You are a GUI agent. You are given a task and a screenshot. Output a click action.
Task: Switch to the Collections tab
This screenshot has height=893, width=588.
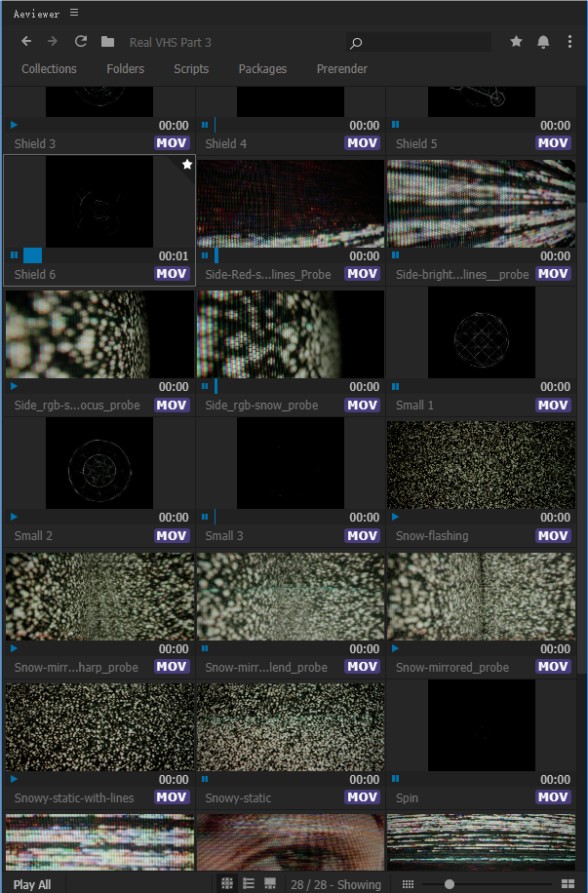pyautogui.click(x=49, y=69)
